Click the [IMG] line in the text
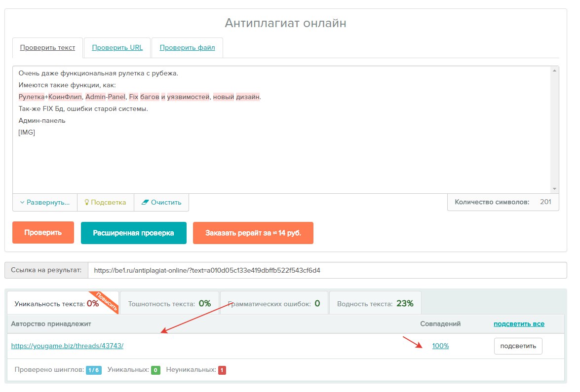The width and height of the screenshot is (580, 392). [x=27, y=132]
